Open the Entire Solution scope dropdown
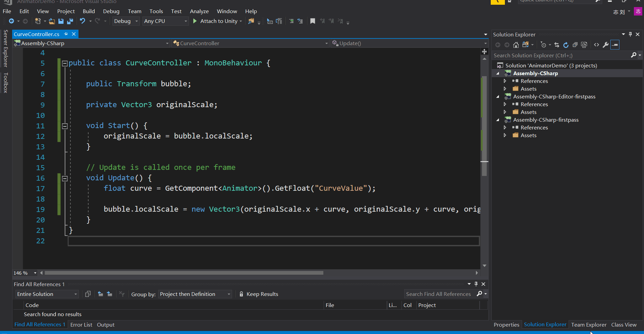Image resolution: width=644 pixels, height=334 pixels. pyautogui.click(x=47, y=294)
